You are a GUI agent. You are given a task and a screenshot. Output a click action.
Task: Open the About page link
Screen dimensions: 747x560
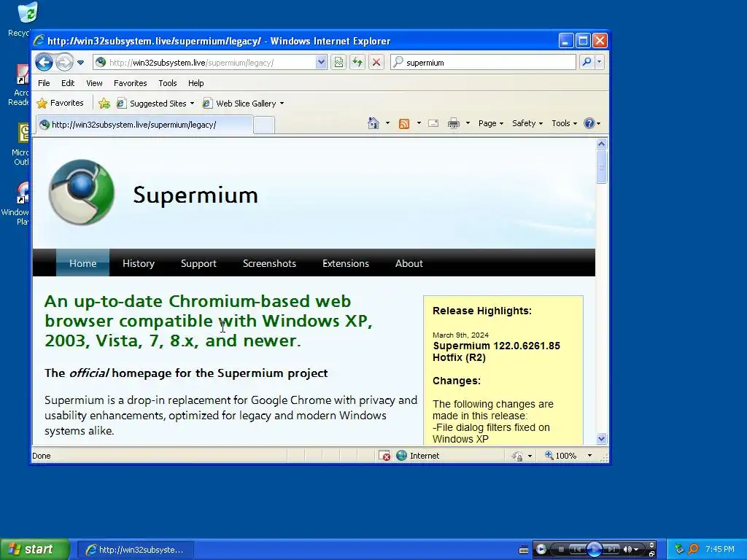click(x=409, y=263)
